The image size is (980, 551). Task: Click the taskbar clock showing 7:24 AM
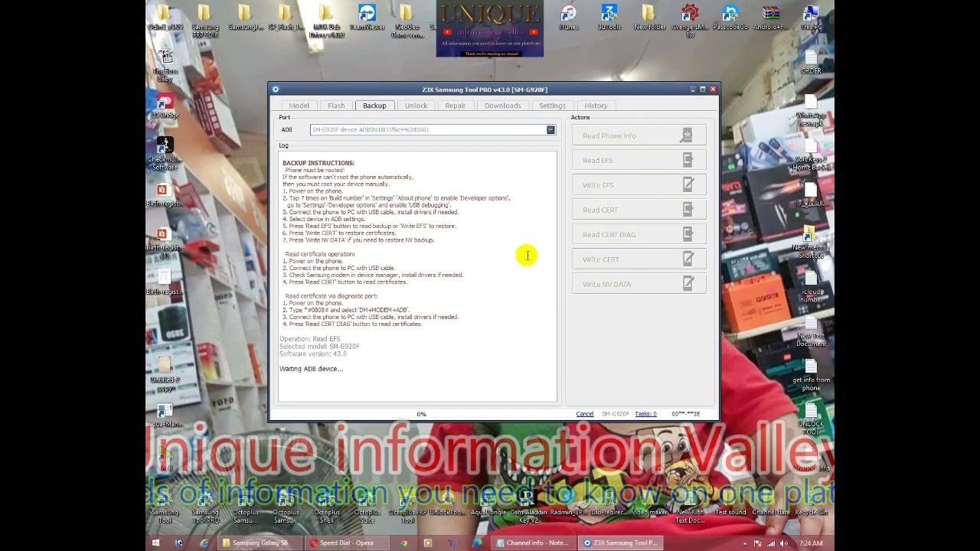810,543
